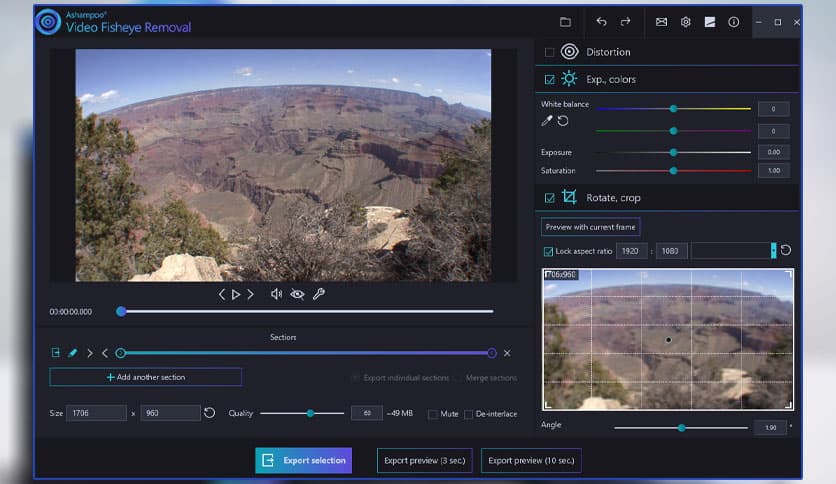The height and width of the screenshot is (484, 836).
Task: Click Export preview (3 sec.) button
Action: coord(424,460)
